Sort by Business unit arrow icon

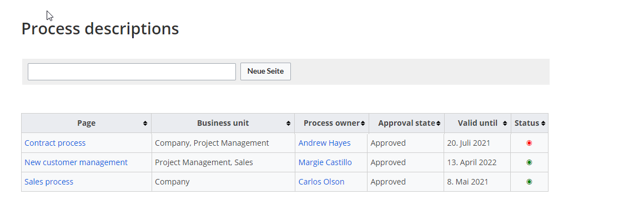pos(288,123)
